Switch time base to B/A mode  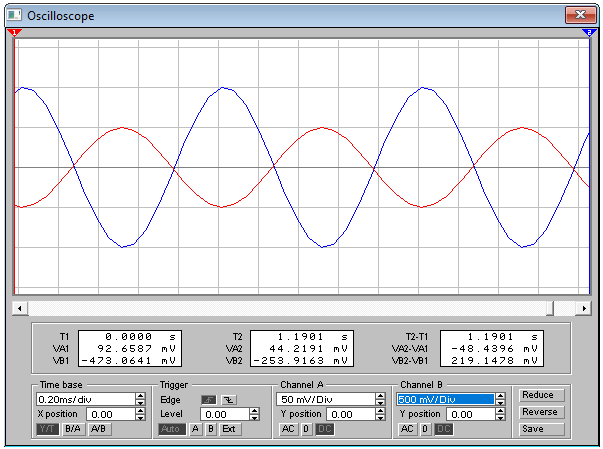[73, 429]
